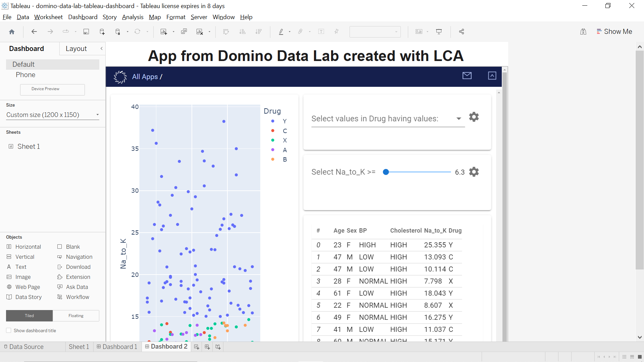The image size is (644, 362).
Task: Click the New dashboard tab icon
Action: 207,347
